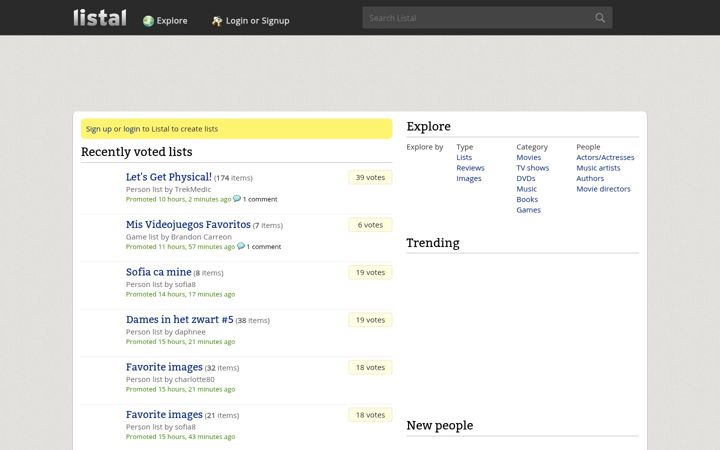Click the comment bubble icon on Let's Get Physical!
The width and height of the screenshot is (720, 450).
[237, 198]
